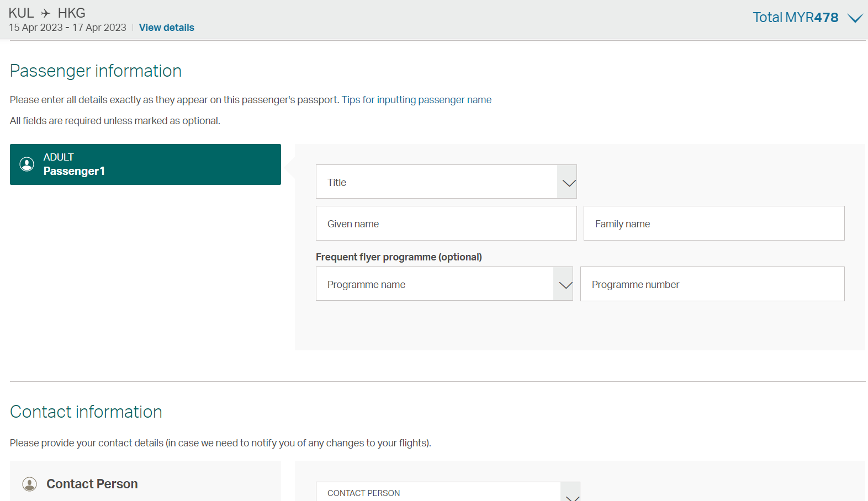This screenshot has width=868, height=501.
Task: Open Tips for inputting passenger name link
Action: click(x=416, y=100)
